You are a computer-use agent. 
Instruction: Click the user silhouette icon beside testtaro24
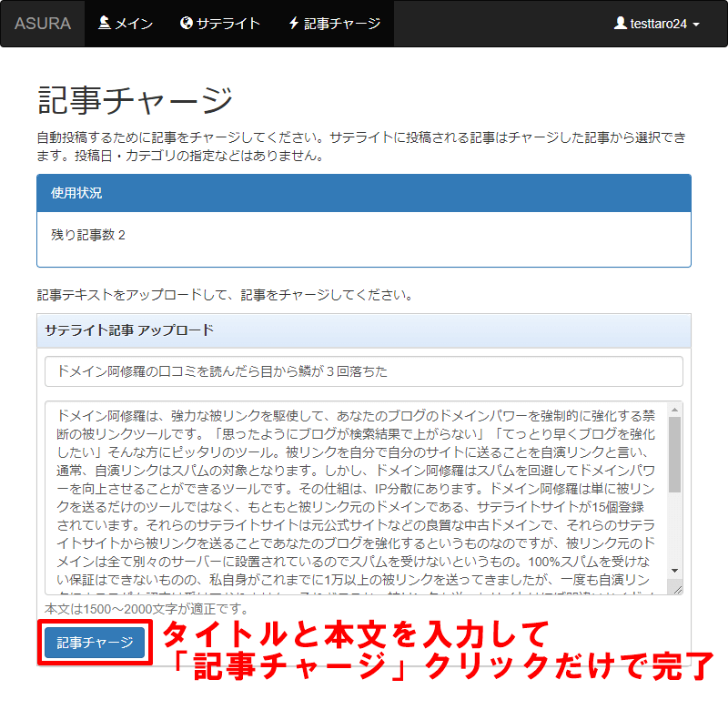621,24
